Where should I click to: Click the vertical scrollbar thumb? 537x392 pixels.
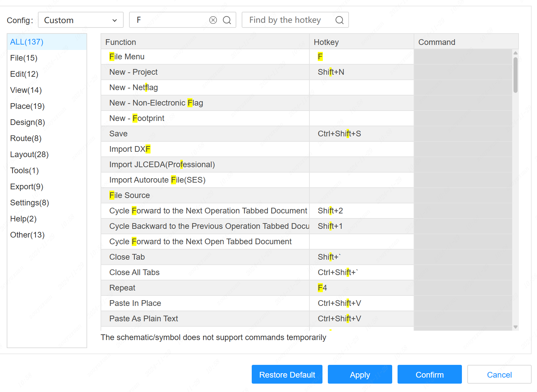pyautogui.click(x=516, y=75)
